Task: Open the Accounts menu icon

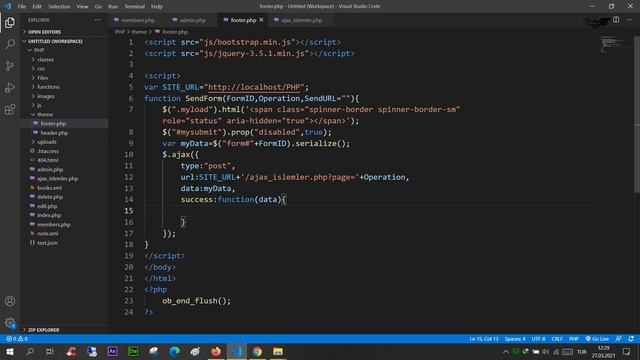Action: (10, 301)
